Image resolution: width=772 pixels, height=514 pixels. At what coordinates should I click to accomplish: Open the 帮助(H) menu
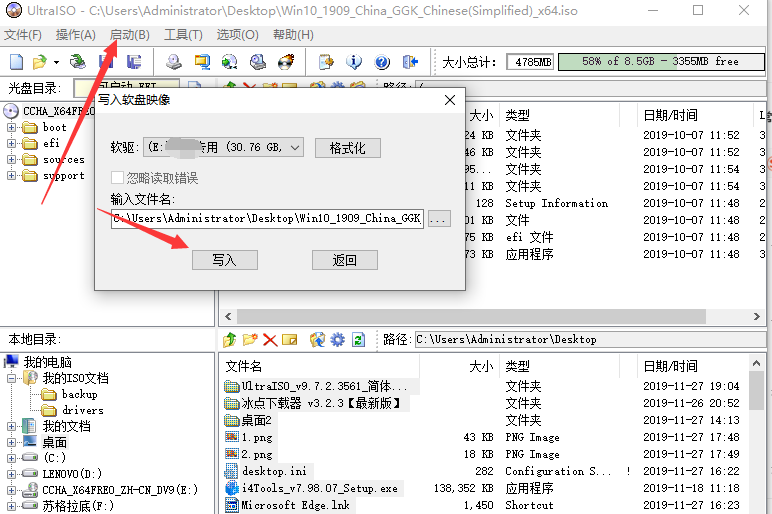(293, 35)
